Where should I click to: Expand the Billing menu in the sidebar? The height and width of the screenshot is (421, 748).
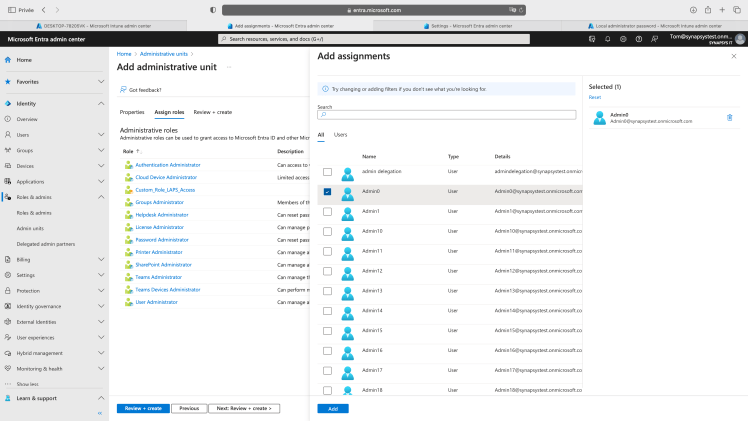click(101, 259)
